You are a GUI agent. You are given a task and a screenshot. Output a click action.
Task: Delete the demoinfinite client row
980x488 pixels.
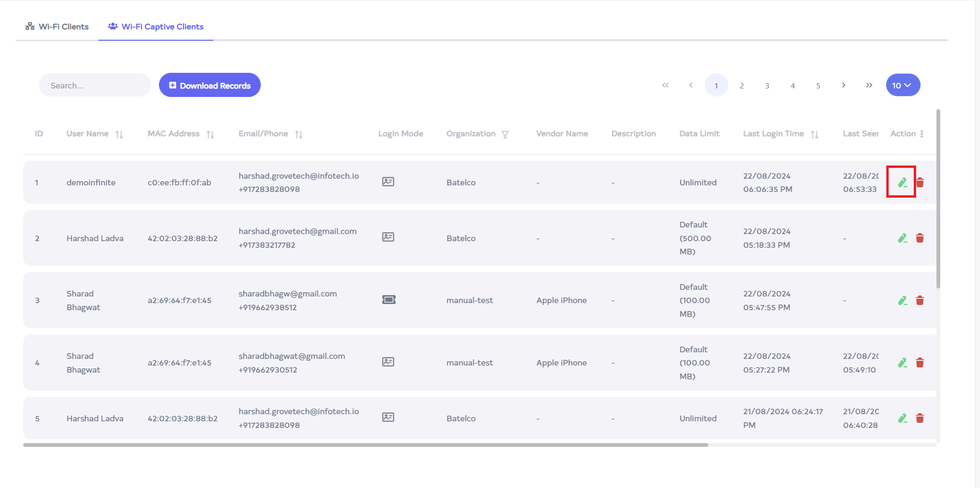[919, 182]
